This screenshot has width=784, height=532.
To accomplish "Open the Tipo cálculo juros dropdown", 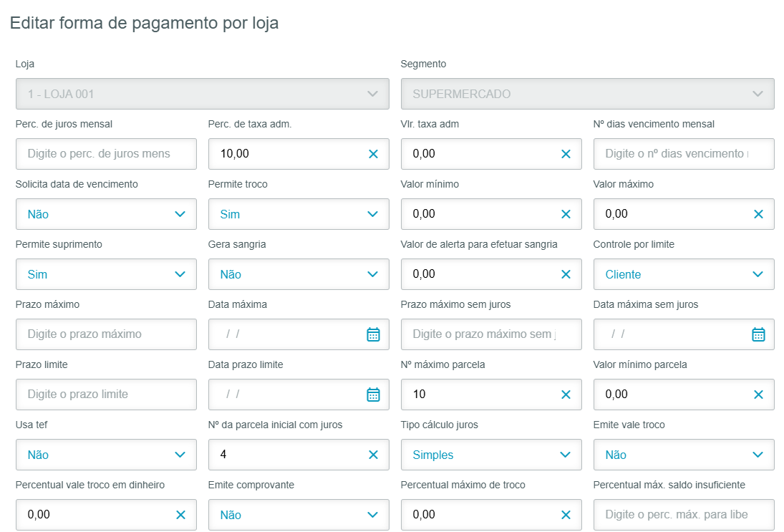I will click(491, 455).
